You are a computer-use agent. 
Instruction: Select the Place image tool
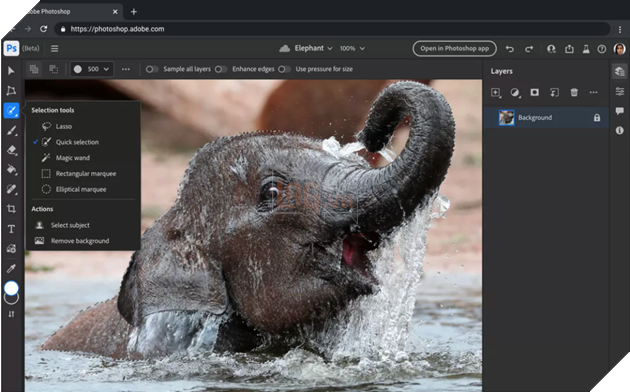point(11,249)
